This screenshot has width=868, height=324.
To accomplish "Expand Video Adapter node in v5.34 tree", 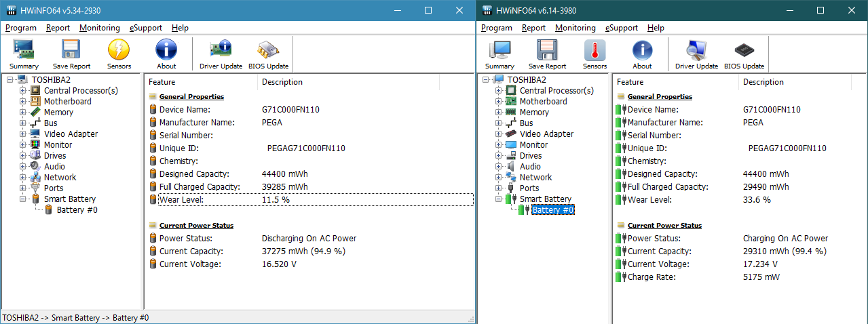I will (x=23, y=134).
